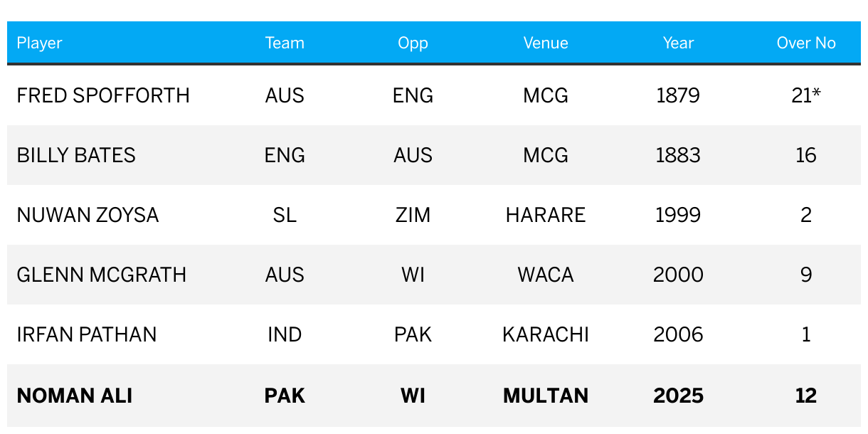Select the FRED SPOFFORTH player cell

[x=103, y=95]
